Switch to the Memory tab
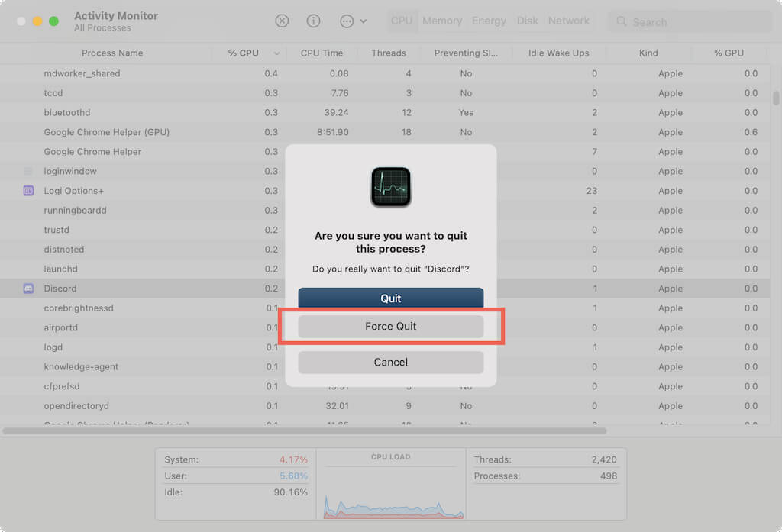This screenshot has height=532, width=782. (x=442, y=21)
